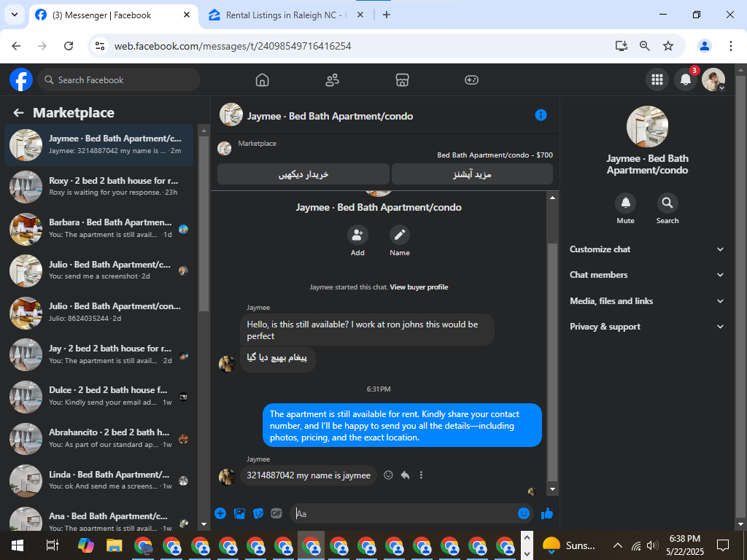Click the address bar URL
The height and width of the screenshot is (560, 747).
click(233, 46)
